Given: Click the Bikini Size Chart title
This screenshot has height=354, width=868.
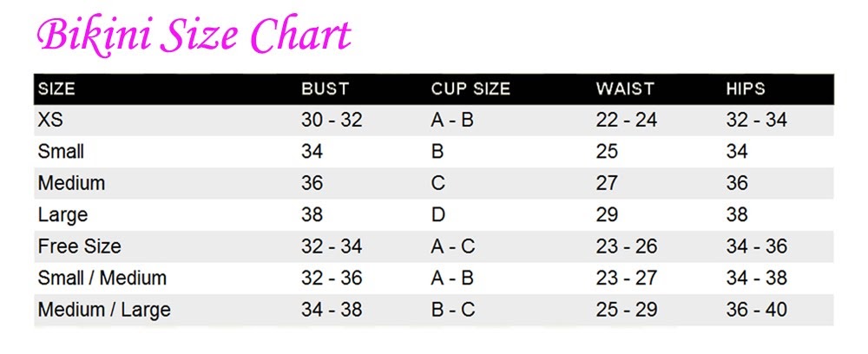Looking at the screenshot, I should tap(194, 36).
